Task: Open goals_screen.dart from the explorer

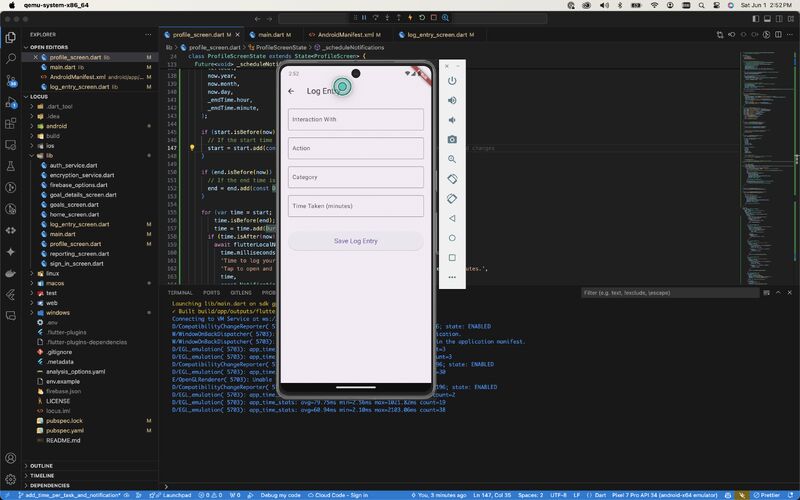Action: (x=74, y=204)
